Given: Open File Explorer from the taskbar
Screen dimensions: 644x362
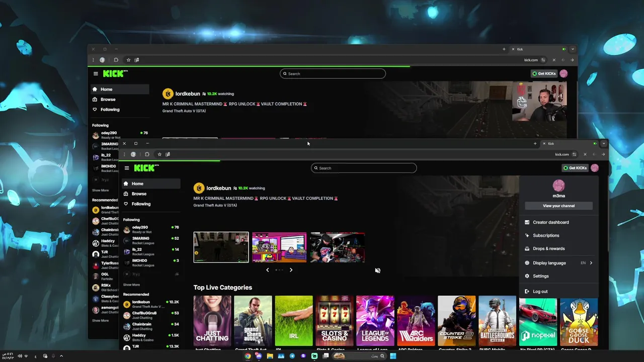Looking at the screenshot, I should (x=270, y=356).
